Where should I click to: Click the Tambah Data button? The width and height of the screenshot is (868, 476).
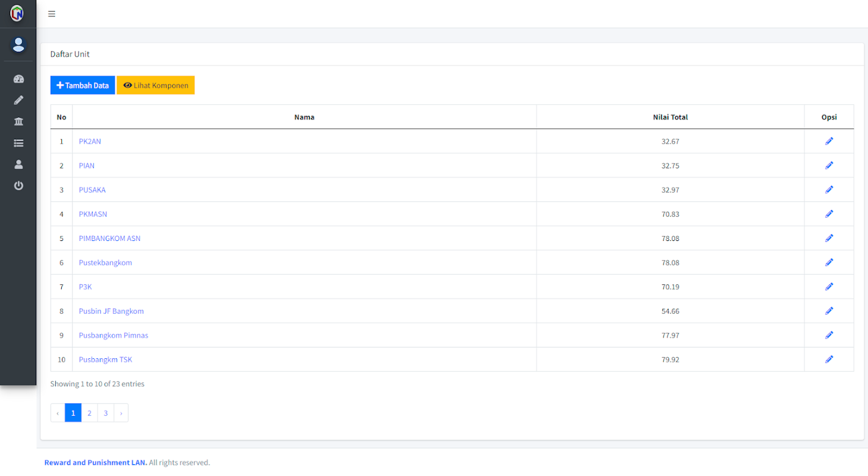point(83,85)
